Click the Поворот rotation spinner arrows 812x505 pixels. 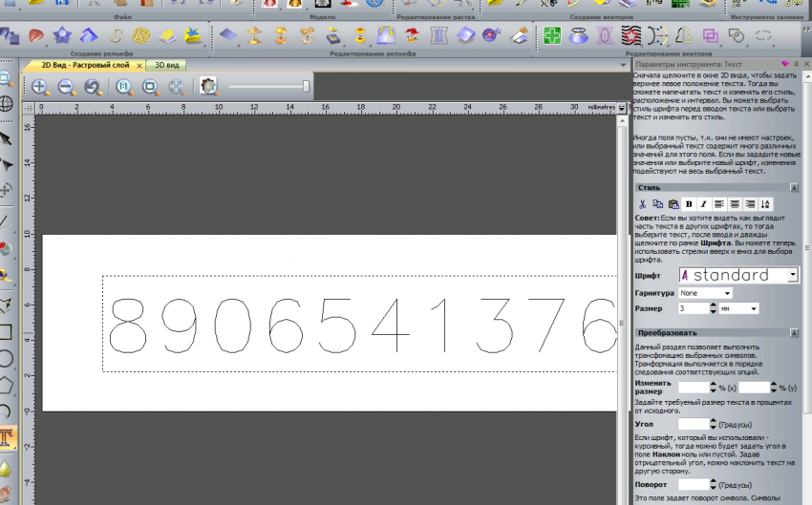[713, 485]
